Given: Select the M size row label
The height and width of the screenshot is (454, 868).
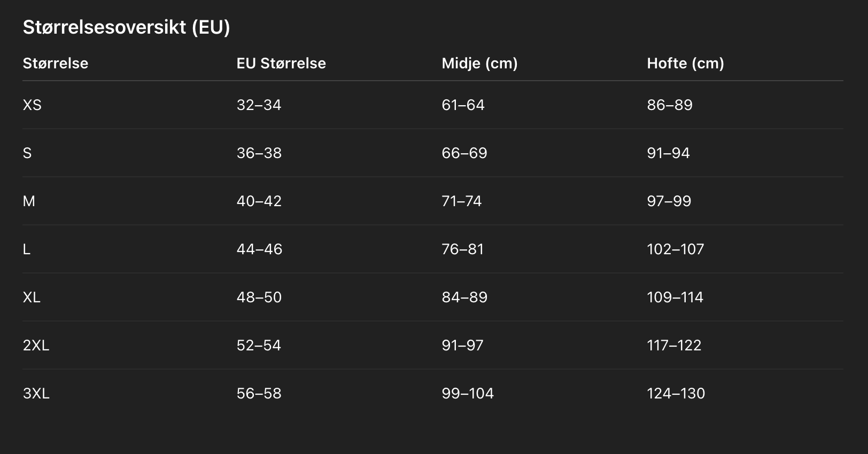Looking at the screenshot, I should pyautogui.click(x=29, y=201).
